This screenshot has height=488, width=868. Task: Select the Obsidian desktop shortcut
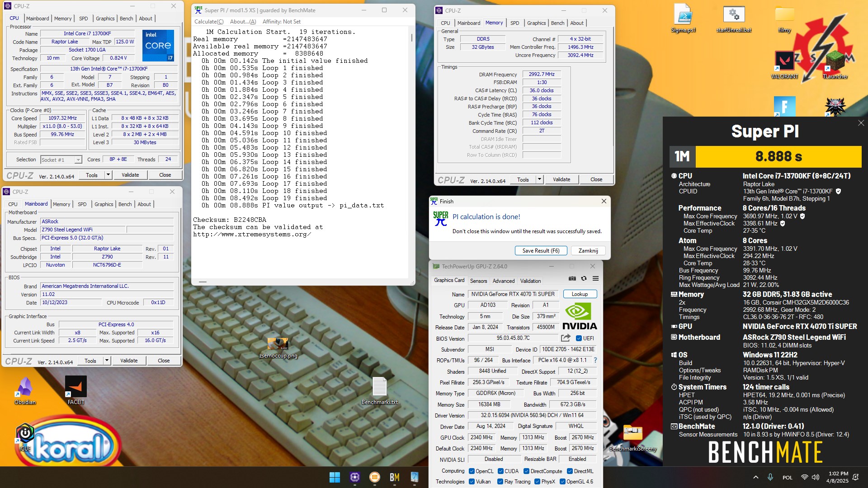point(25,391)
